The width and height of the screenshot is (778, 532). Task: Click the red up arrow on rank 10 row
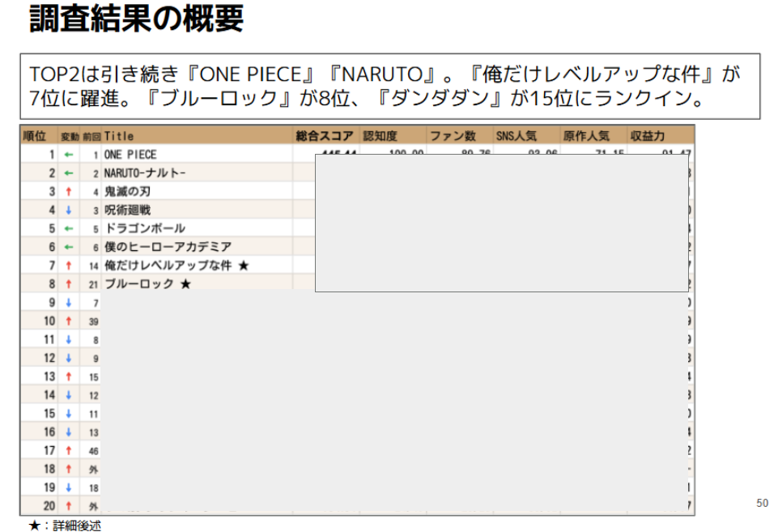point(69,318)
